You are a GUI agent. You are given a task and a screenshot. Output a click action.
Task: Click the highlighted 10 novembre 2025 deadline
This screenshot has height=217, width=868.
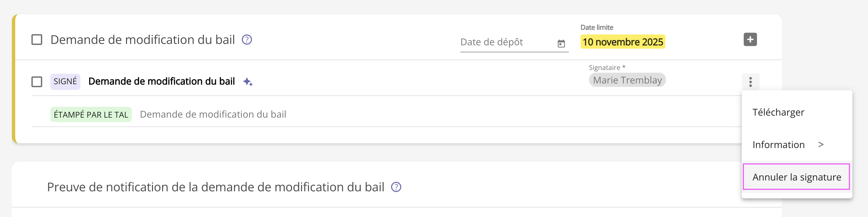point(623,42)
